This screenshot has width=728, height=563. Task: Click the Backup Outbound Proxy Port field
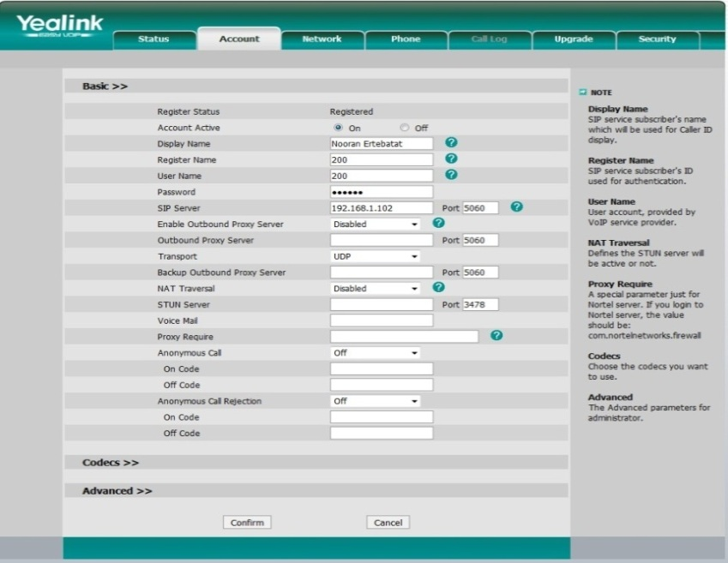tap(480, 273)
